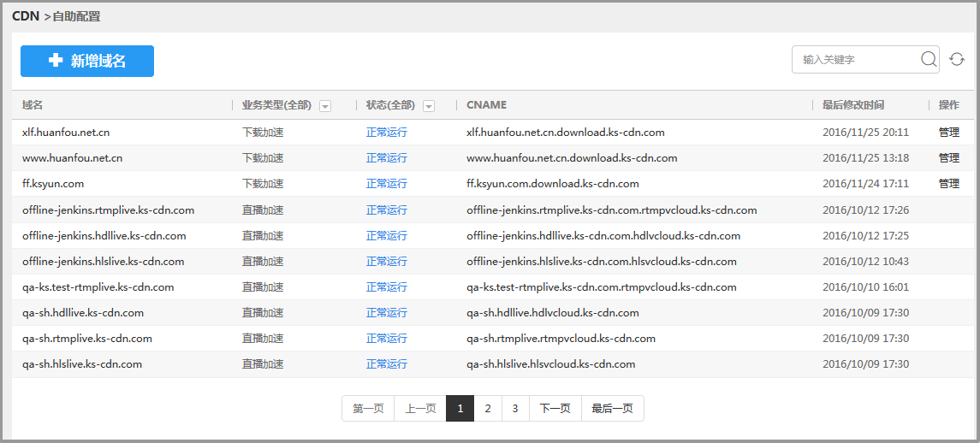Click the 最后修改时间 column header

pos(853,105)
